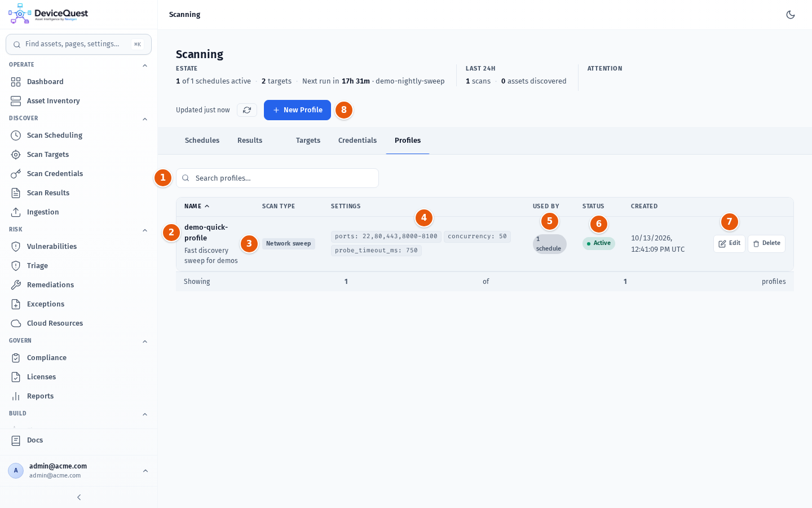Screen dimensions: 812x508
Task: Delete the demo-quick-profile
Action: (x=766, y=244)
